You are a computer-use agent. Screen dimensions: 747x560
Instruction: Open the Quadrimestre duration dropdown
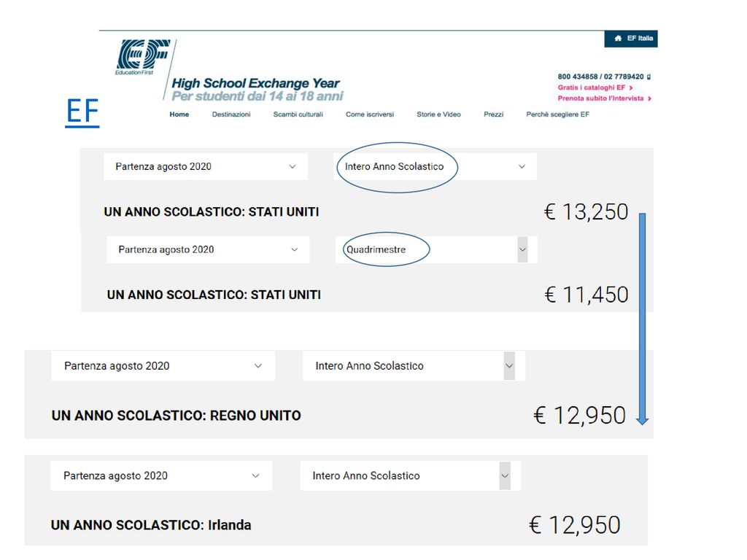pyautogui.click(x=436, y=249)
